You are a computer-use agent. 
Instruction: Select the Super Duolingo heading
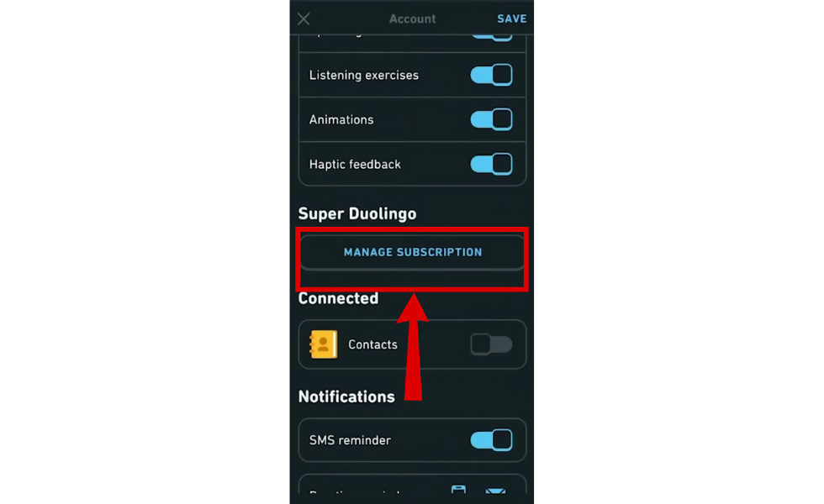[x=357, y=213]
